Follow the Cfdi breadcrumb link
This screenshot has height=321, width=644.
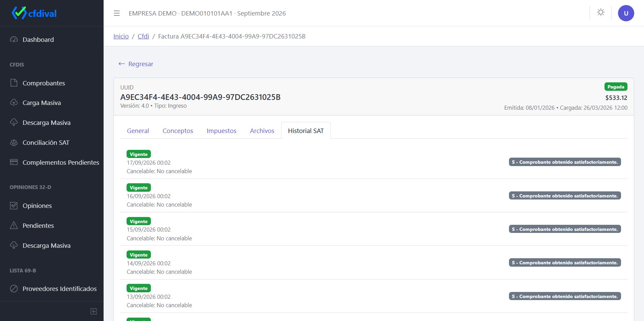pos(143,36)
